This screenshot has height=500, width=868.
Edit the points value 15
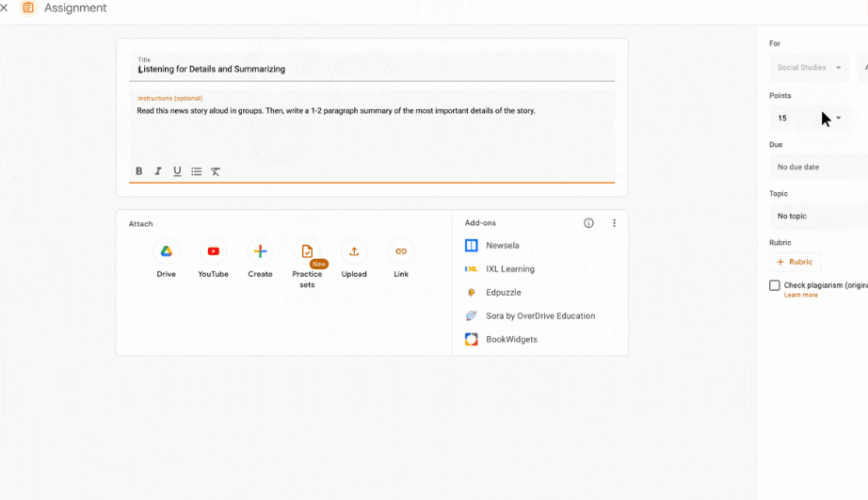tap(782, 118)
